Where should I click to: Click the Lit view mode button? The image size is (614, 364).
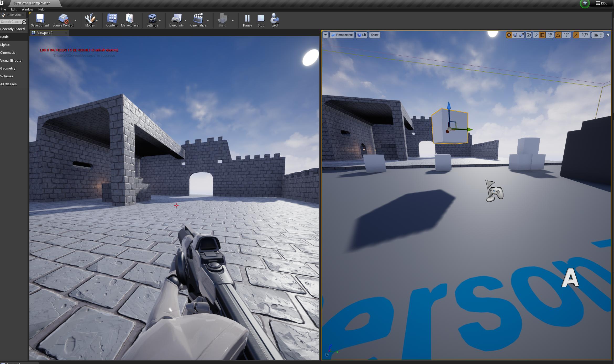pyautogui.click(x=361, y=35)
